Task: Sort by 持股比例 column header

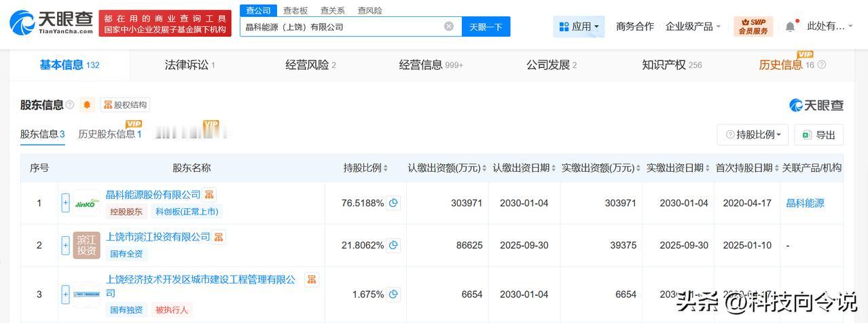Action: (x=366, y=168)
